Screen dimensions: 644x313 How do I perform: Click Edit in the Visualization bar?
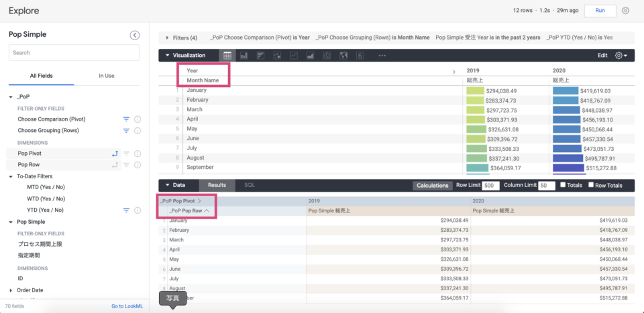pyautogui.click(x=602, y=56)
